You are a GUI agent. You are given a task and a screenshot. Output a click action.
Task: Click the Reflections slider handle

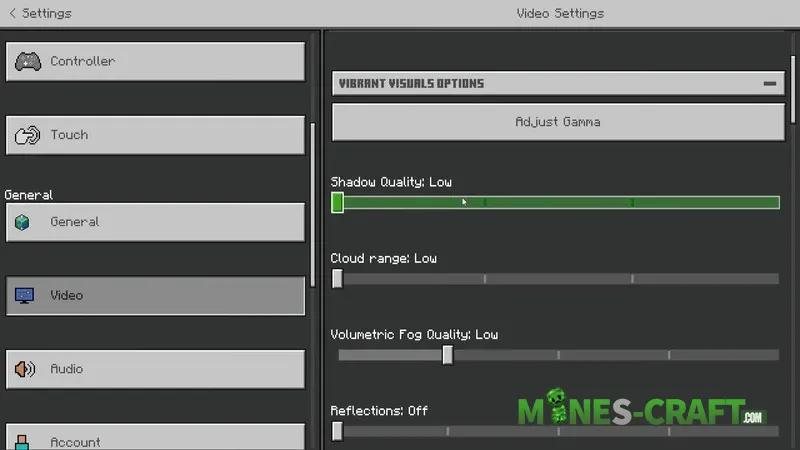click(337, 431)
